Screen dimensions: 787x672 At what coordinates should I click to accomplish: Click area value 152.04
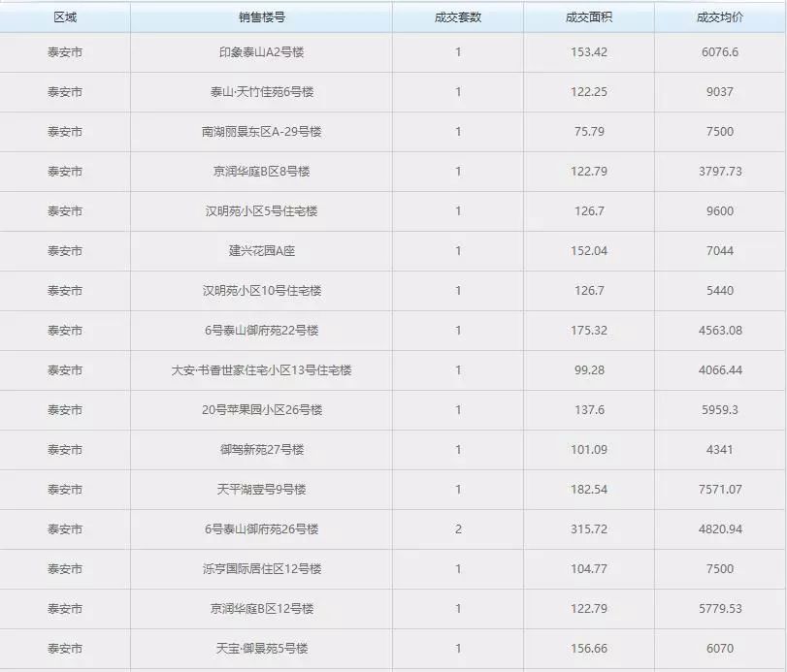589,251
